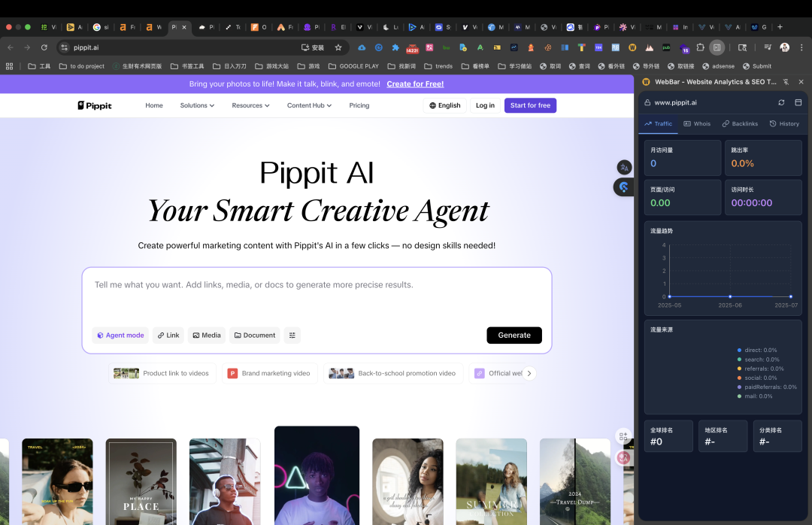812x525 pixels.
Task: Click the adsense bookmark
Action: coord(718,66)
